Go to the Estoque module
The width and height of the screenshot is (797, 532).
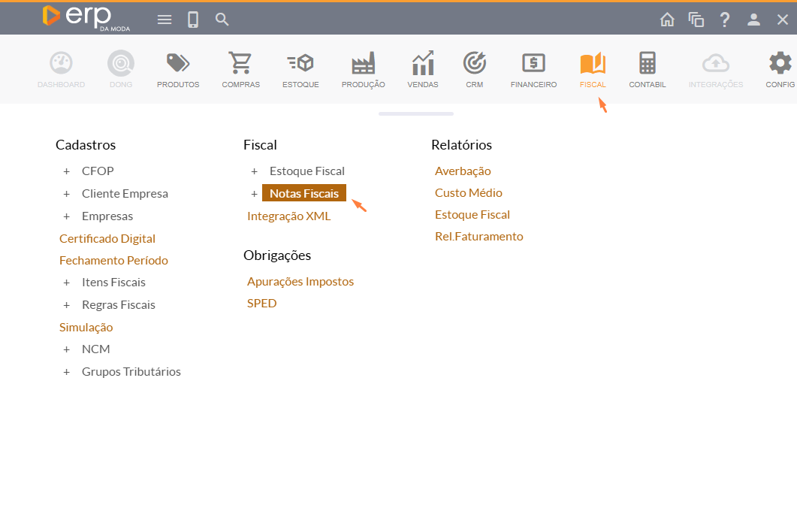pyautogui.click(x=300, y=64)
